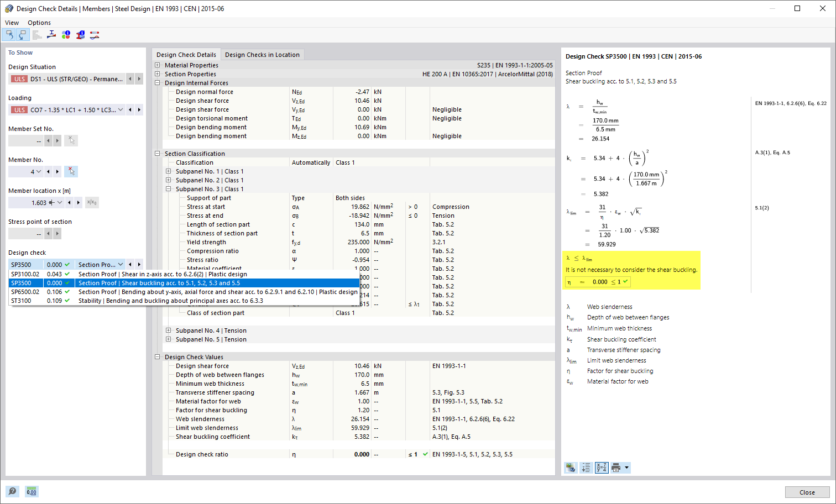Viewport: 836px width, 504px height.
Task: Open the material info icon with colored spheres
Action: point(66,35)
